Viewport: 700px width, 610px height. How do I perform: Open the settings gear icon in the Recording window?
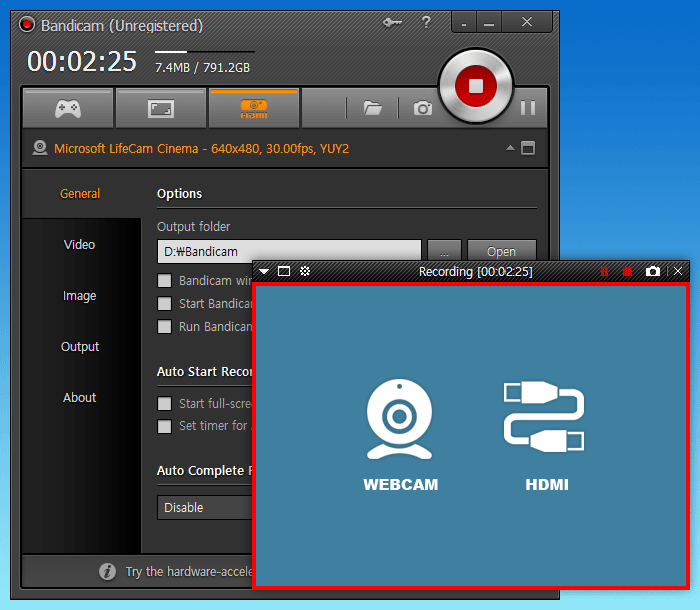click(x=305, y=271)
